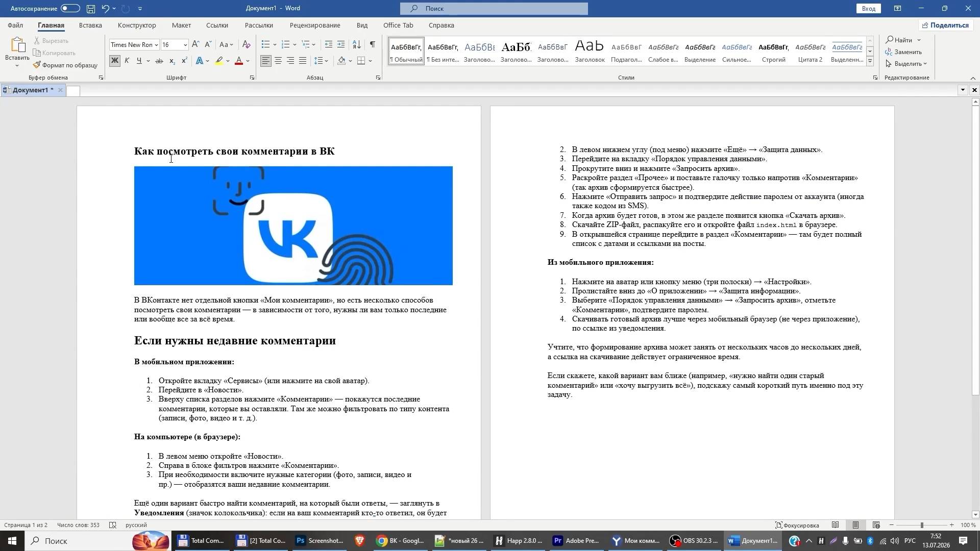This screenshot has width=980, height=551.
Task: Toggle Italic (К) formatting
Action: click(x=127, y=61)
